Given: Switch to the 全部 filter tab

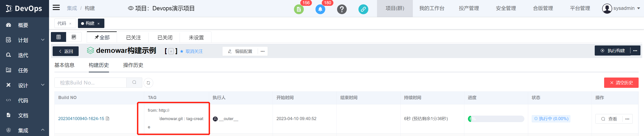Looking at the screenshot, I should pos(102,37).
